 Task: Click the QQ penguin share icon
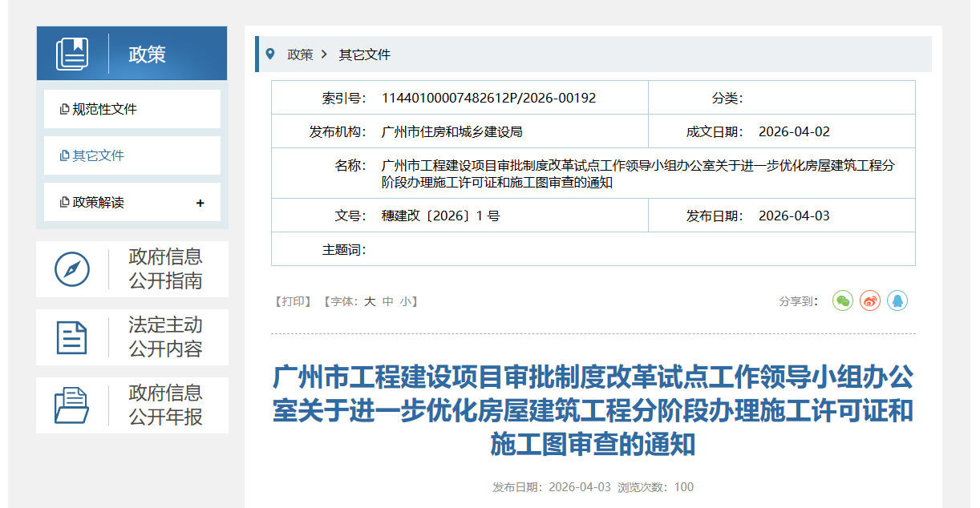click(x=897, y=300)
